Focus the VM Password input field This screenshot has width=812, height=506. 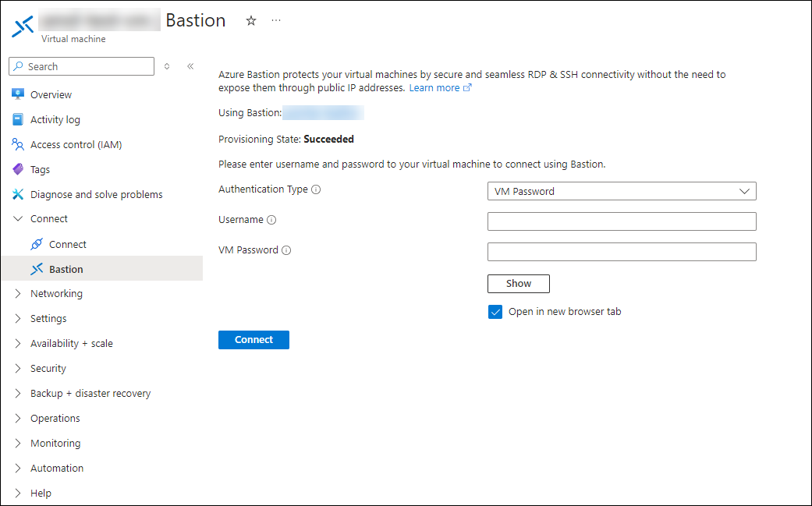click(622, 252)
